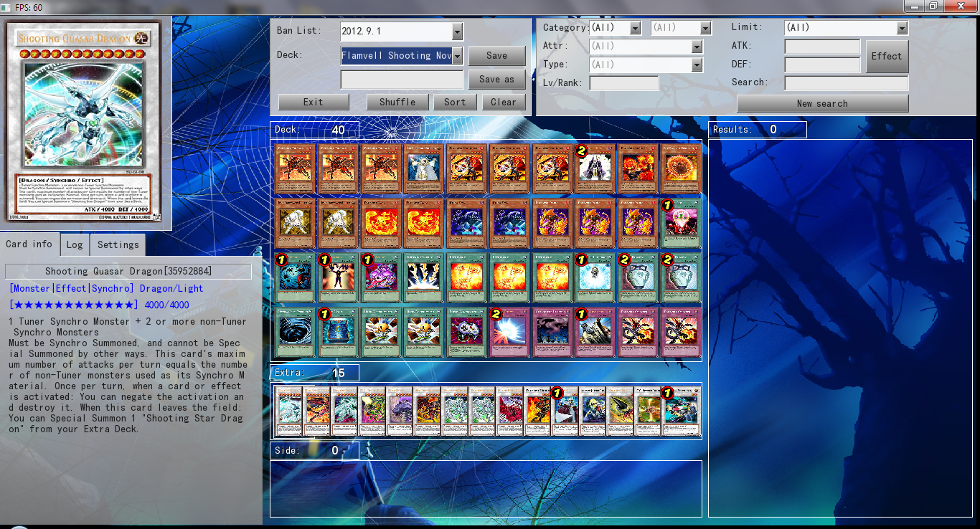
Task: Pick the pink-glow spell card ending second deck row
Action: (x=680, y=223)
